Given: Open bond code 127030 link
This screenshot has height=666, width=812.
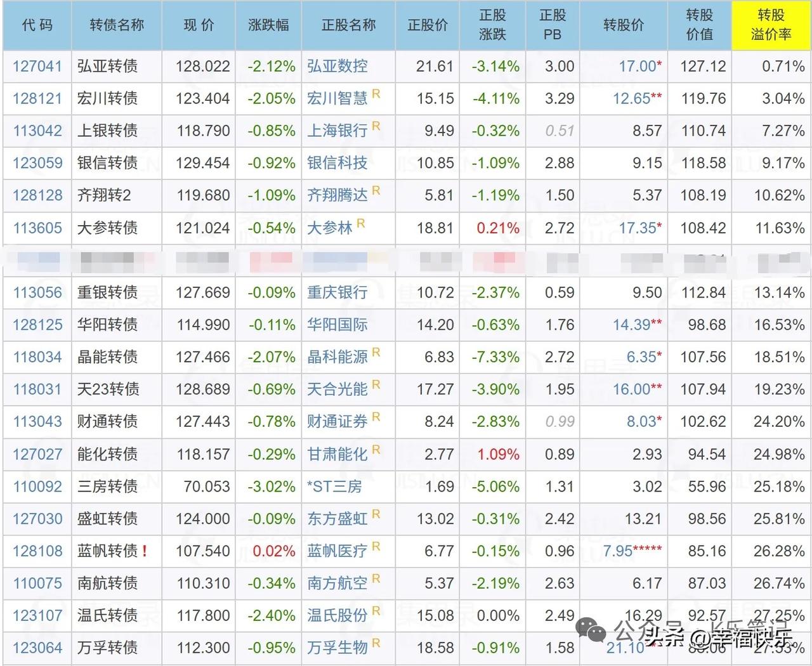Looking at the screenshot, I should pos(37,519).
